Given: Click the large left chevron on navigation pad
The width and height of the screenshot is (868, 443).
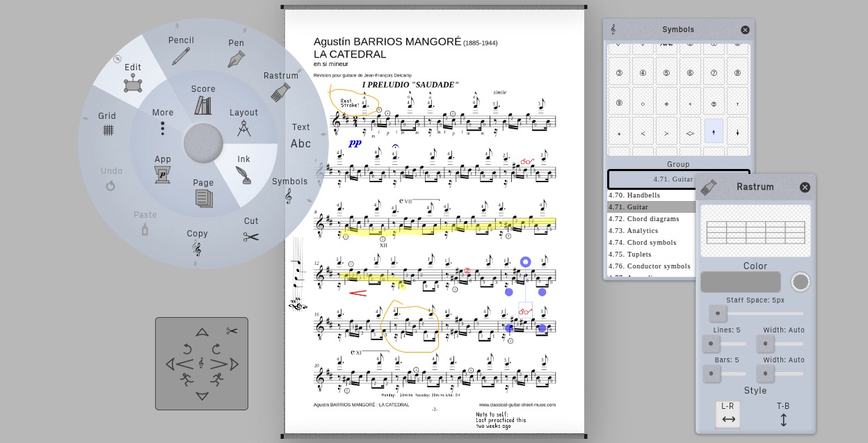Looking at the screenshot, I should click(x=184, y=364).
